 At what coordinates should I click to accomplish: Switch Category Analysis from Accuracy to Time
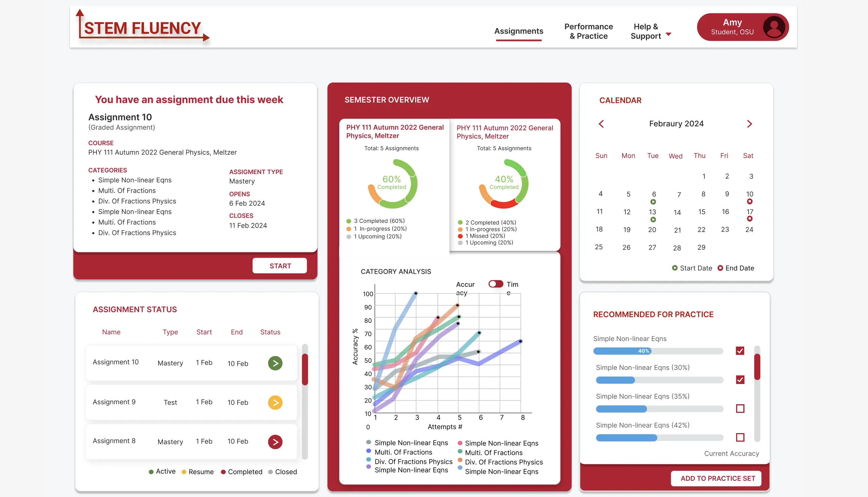coord(496,284)
